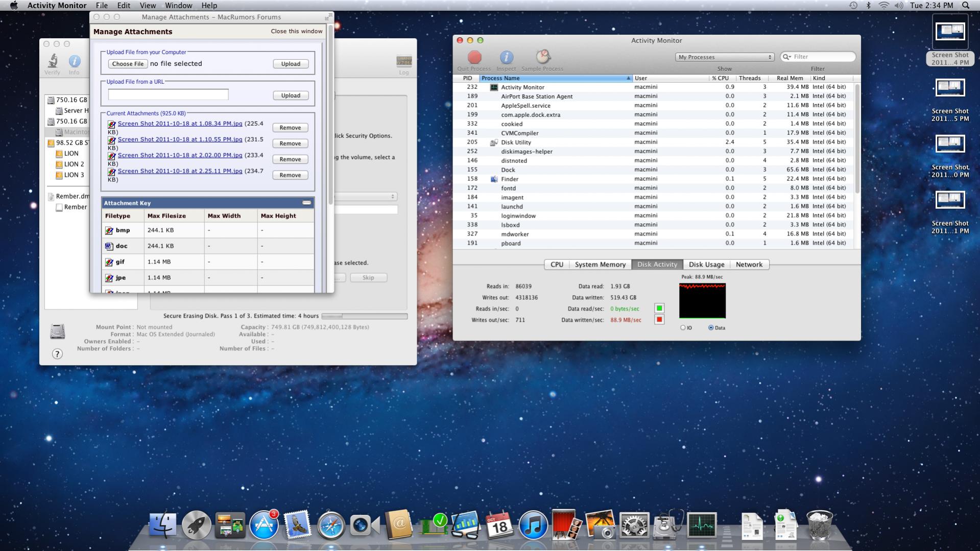Remove the 2.25.11 PM screenshot attachment

[x=290, y=175]
